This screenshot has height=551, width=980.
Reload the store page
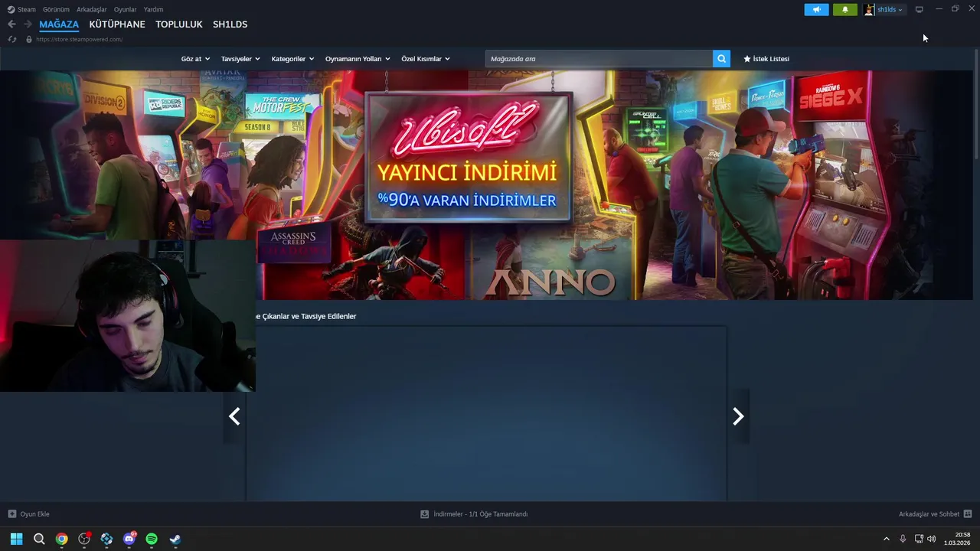[11, 39]
